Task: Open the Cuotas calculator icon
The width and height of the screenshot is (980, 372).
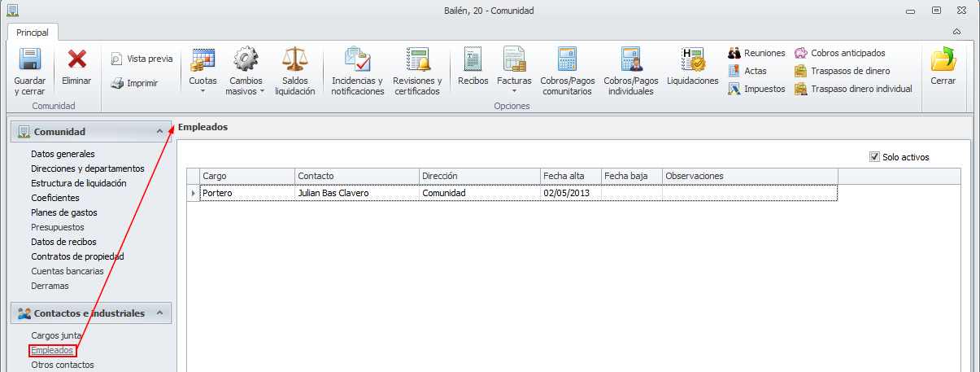Action: [x=203, y=59]
